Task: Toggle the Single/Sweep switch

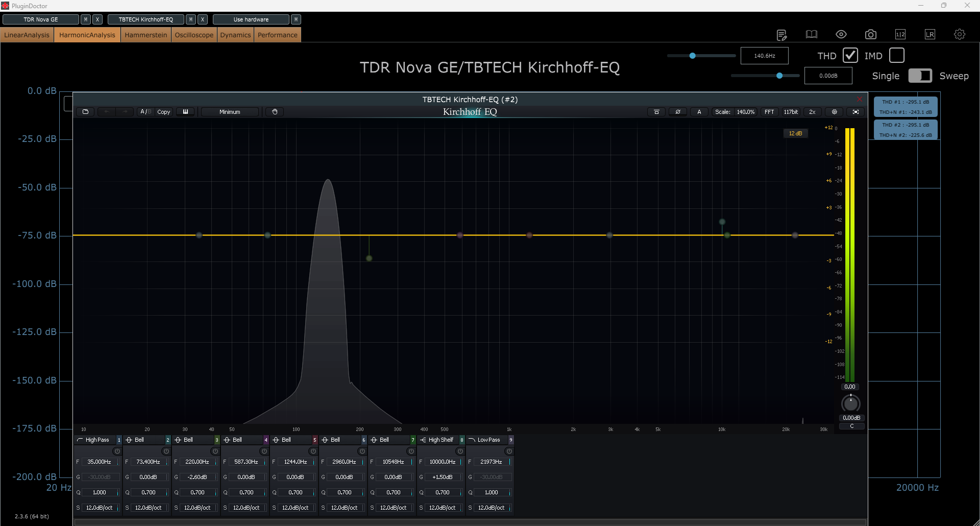Action: coord(920,76)
